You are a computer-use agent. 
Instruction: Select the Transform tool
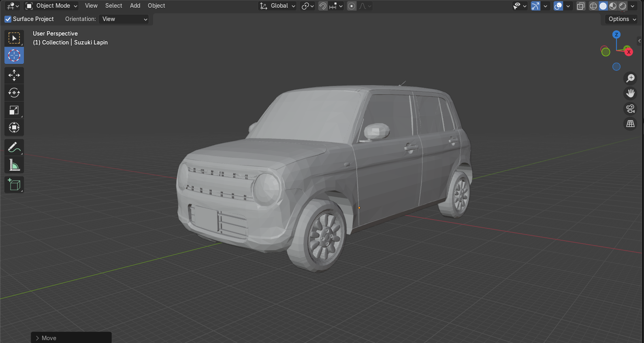pyautogui.click(x=14, y=127)
